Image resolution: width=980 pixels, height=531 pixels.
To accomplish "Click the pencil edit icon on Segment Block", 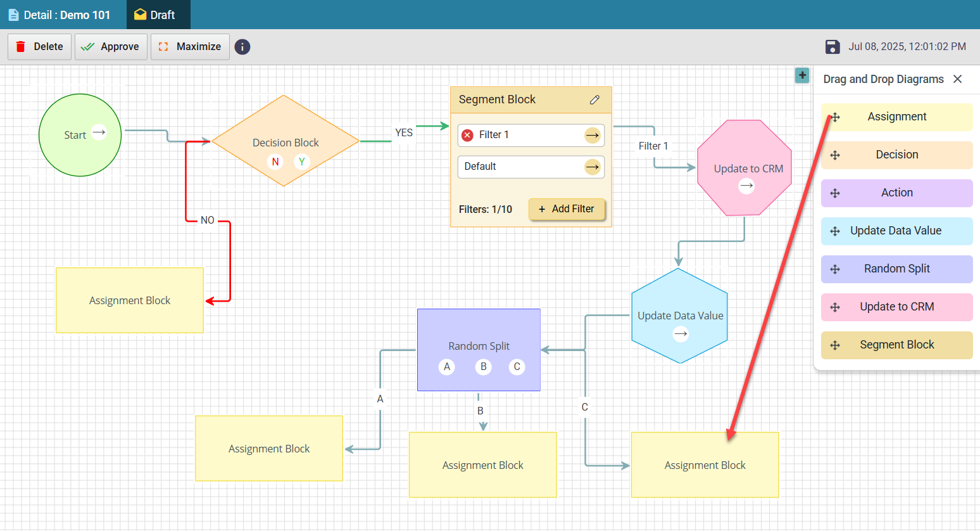I will click(x=594, y=99).
